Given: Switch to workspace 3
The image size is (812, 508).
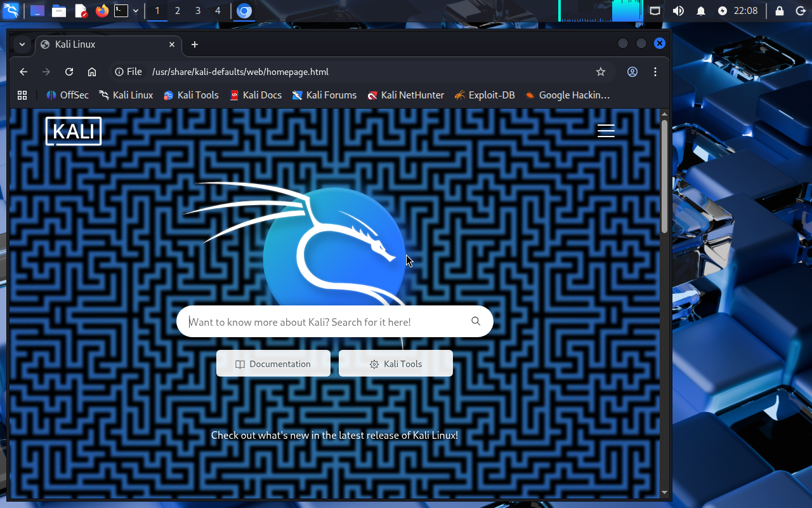Looking at the screenshot, I should coord(198,11).
